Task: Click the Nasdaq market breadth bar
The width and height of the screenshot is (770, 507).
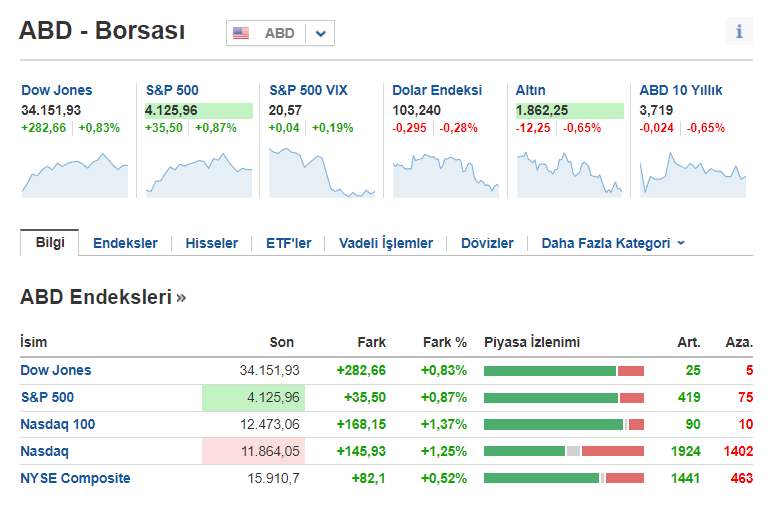Action: 563,451
